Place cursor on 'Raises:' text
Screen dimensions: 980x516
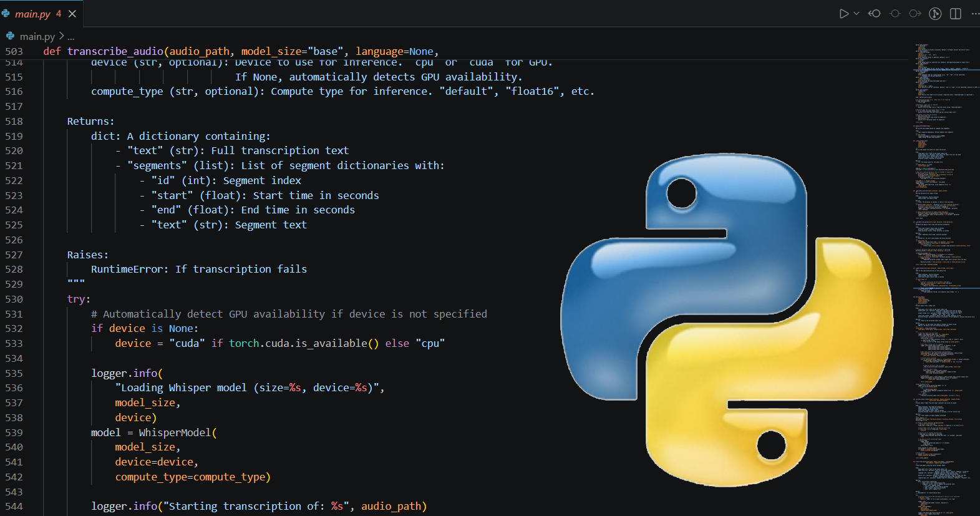point(88,255)
